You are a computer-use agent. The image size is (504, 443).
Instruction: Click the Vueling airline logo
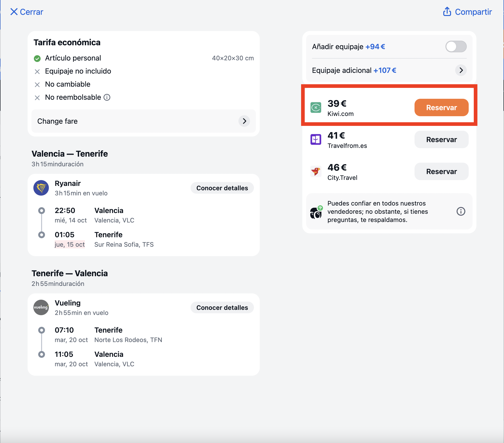point(41,307)
